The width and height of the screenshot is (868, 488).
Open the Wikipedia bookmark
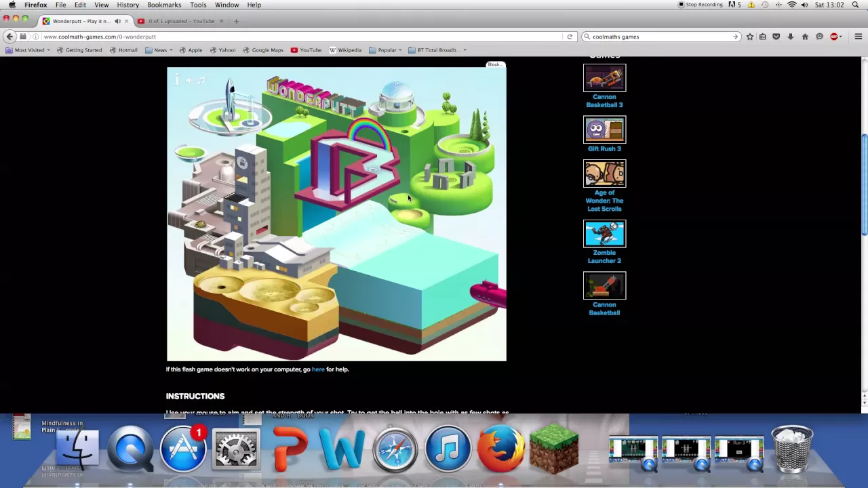pyautogui.click(x=346, y=50)
